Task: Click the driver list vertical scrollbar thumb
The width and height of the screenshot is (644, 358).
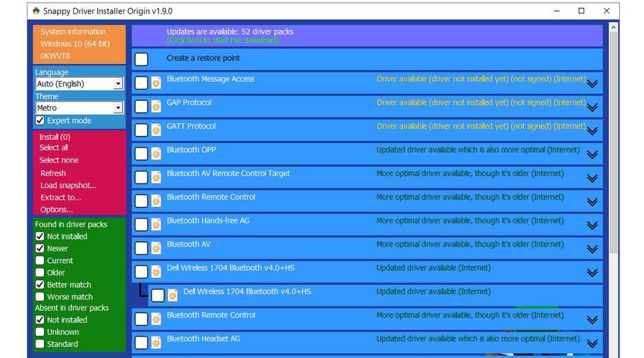Action: (x=613, y=143)
